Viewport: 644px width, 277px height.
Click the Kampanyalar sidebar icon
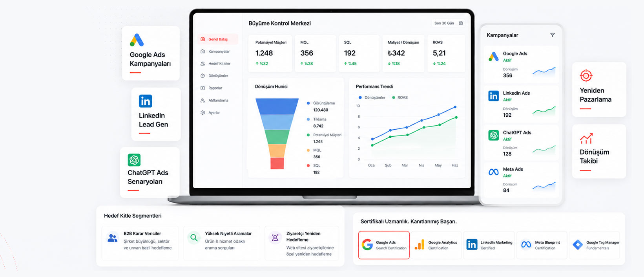click(203, 51)
